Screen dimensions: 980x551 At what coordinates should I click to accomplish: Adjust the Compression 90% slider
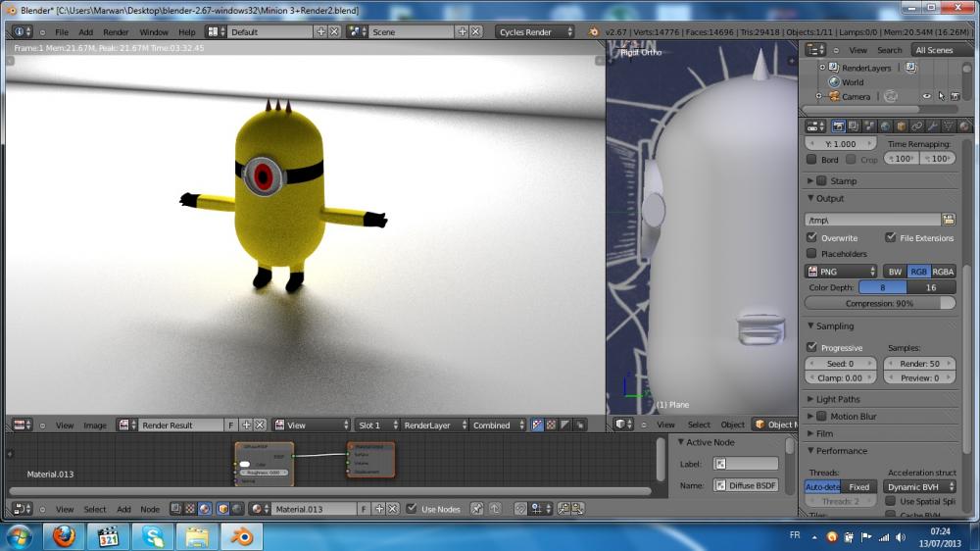(879, 303)
